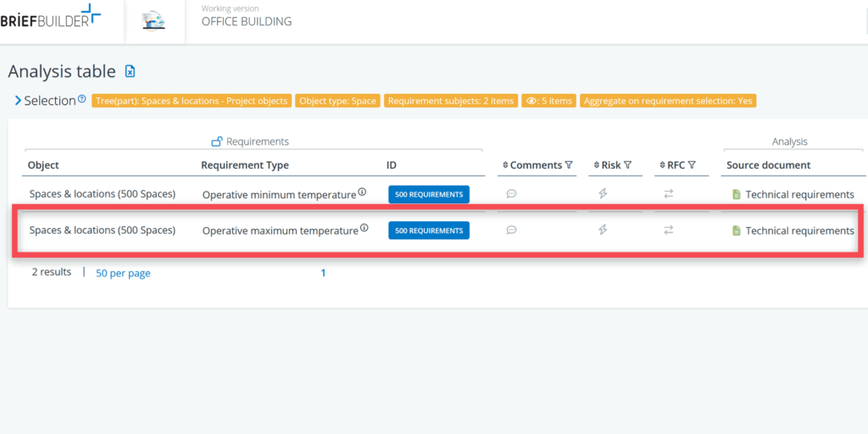Click the project thumbnail in the header

pos(154,21)
